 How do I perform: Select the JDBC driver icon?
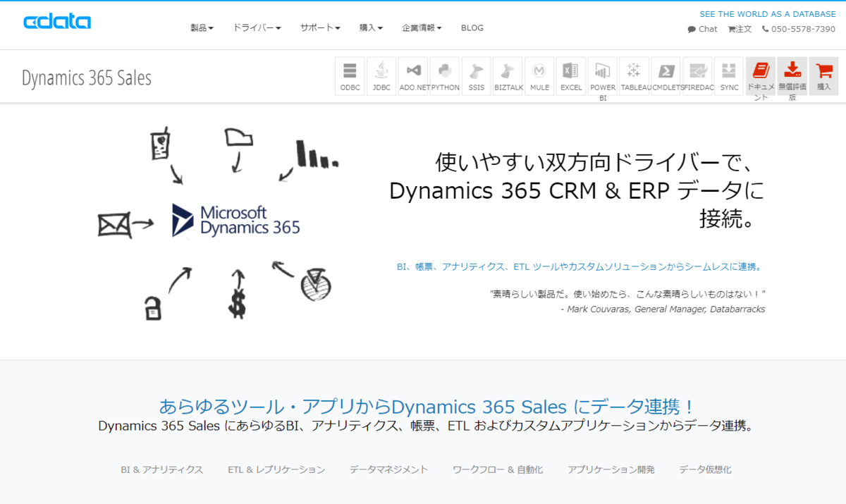[x=381, y=76]
